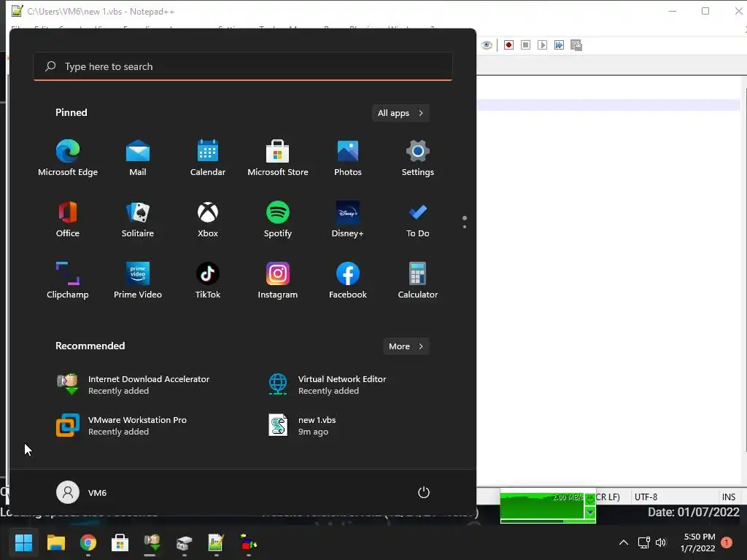Open the Calculator app

(418, 281)
